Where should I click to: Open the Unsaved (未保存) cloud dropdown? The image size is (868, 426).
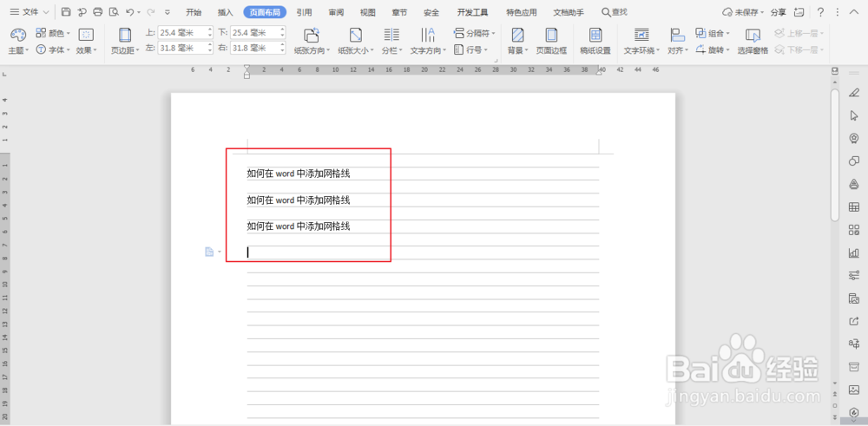pyautogui.click(x=744, y=12)
